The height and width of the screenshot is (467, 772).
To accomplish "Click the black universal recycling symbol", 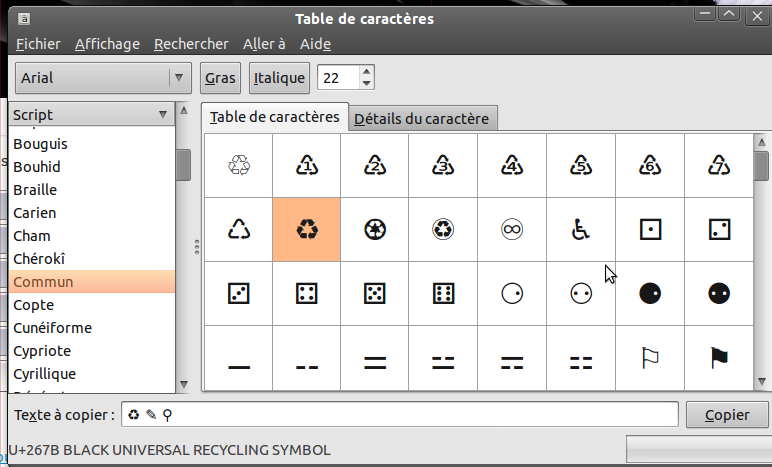I will coord(307,229).
